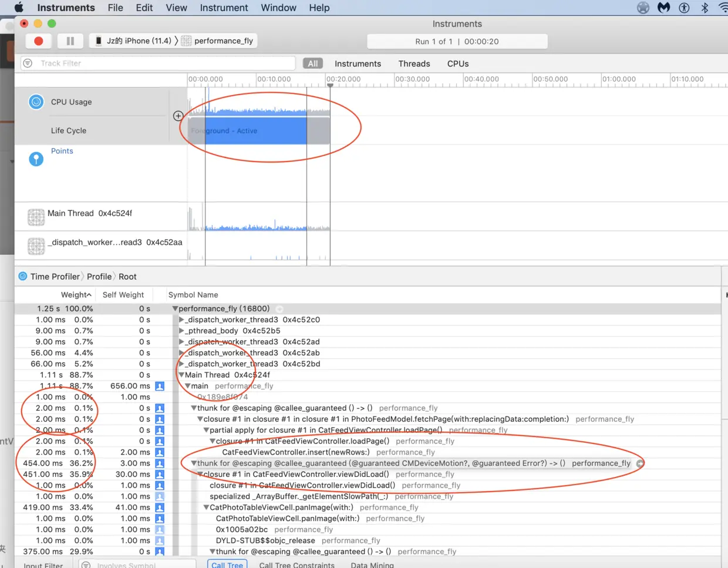Switch to the CPUs track tab
The height and width of the screenshot is (568, 728).
[458, 63]
